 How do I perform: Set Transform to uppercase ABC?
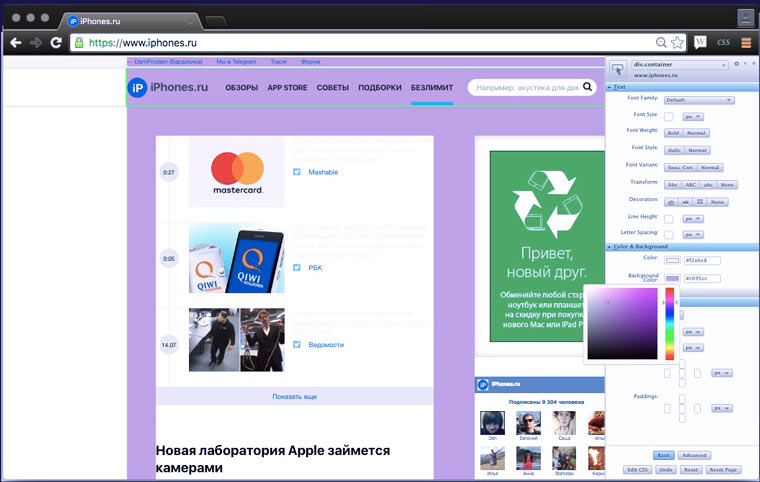[x=691, y=185]
